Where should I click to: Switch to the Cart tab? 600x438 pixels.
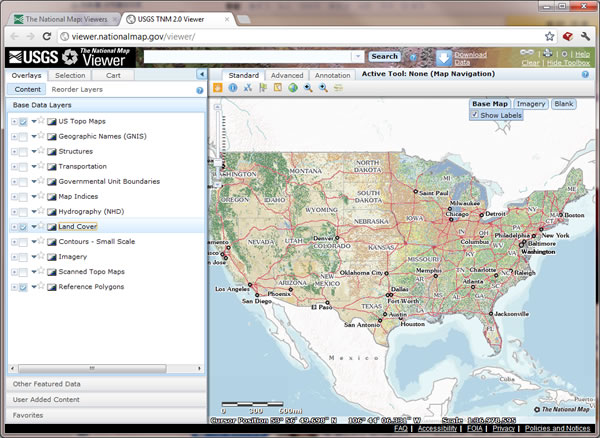point(113,75)
